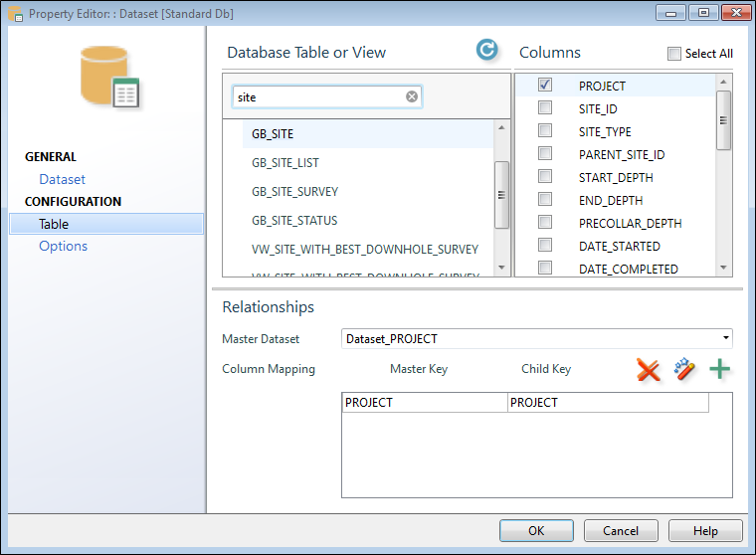Click the database dataset icon
Image resolution: width=756 pixels, height=555 pixels.
(110, 78)
